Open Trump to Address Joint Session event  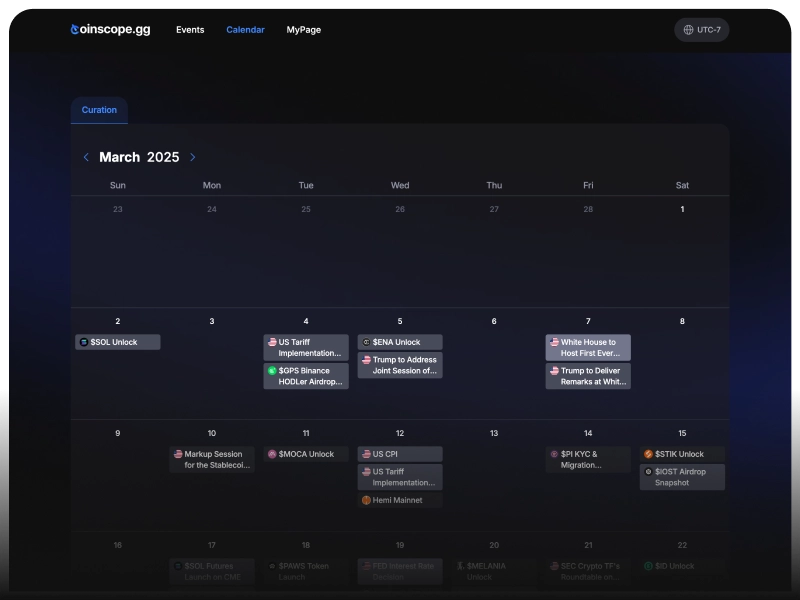coord(400,365)
